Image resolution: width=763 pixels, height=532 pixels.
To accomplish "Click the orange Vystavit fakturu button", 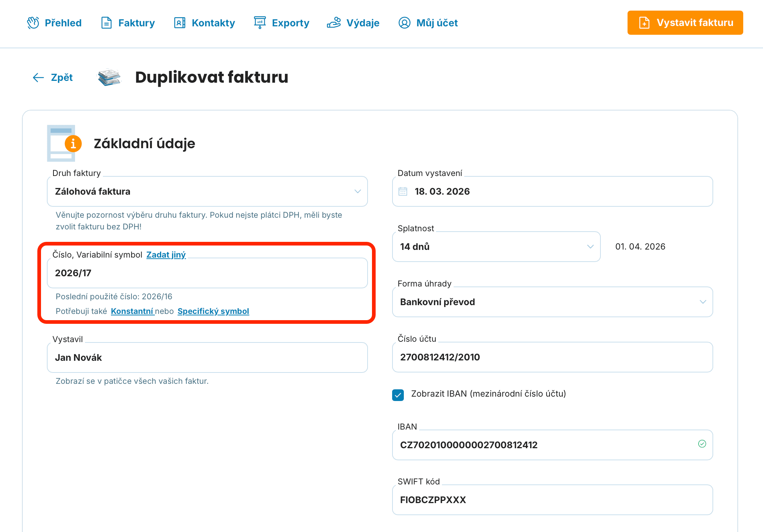I will pos(685,23).
